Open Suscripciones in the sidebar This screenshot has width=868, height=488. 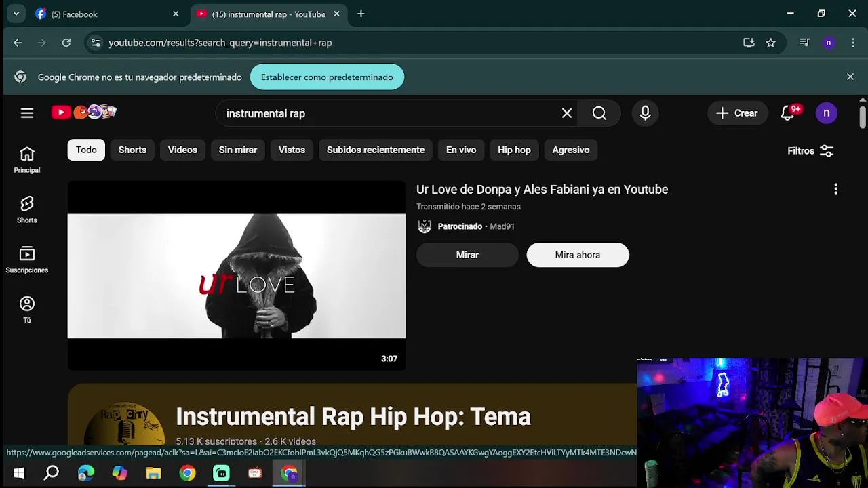[x=27, y=260]
